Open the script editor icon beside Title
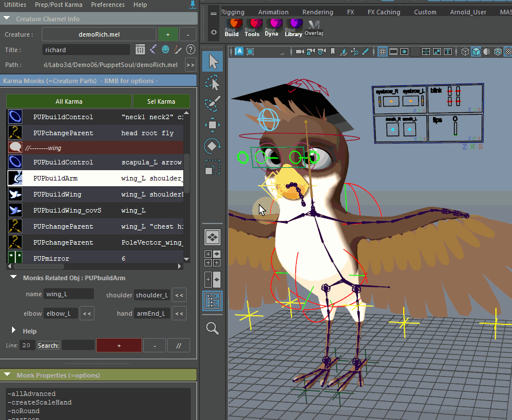Screen dimensions: 512x420 140,50
